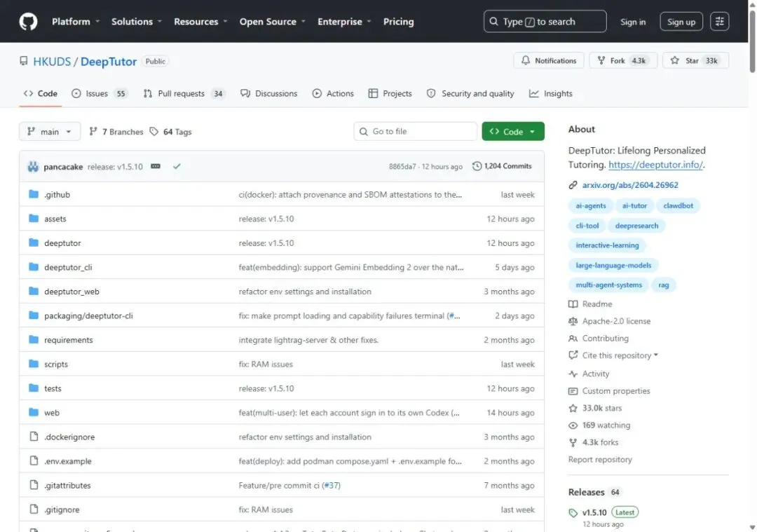
Task: View the green checkmark commit status
Action: click(x=177, y=166)
